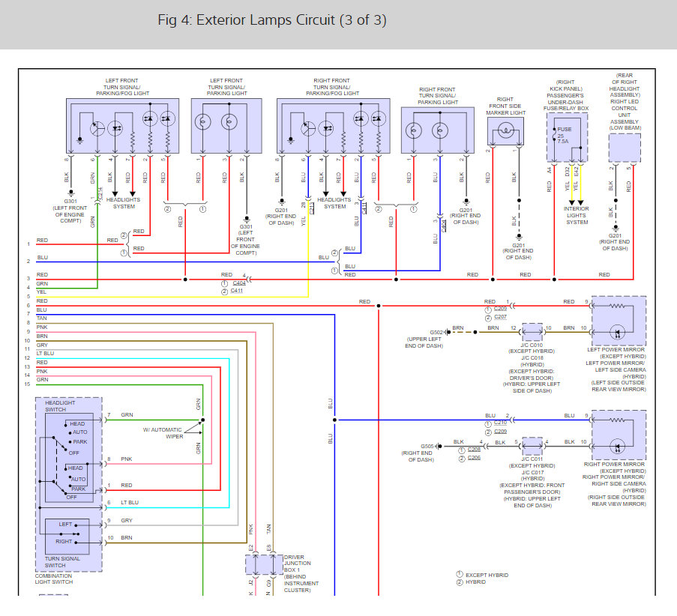
Task: Click 'DRIVER JUNCTION BOX 1' label
Action: click(x=298, y=564)
